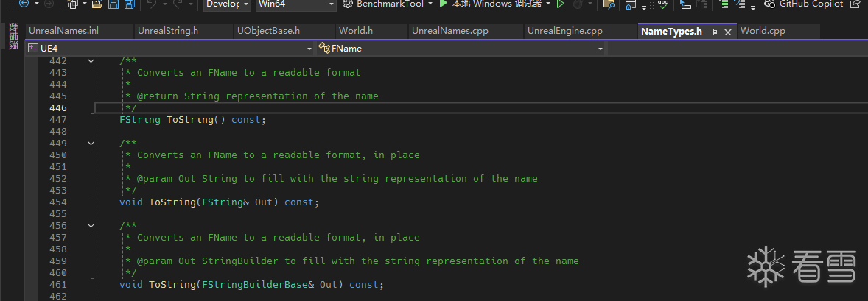This screenshot has height=301, width=868.
Task: Switch to the UnrealString.h tab
Action: tap(168, 31)
